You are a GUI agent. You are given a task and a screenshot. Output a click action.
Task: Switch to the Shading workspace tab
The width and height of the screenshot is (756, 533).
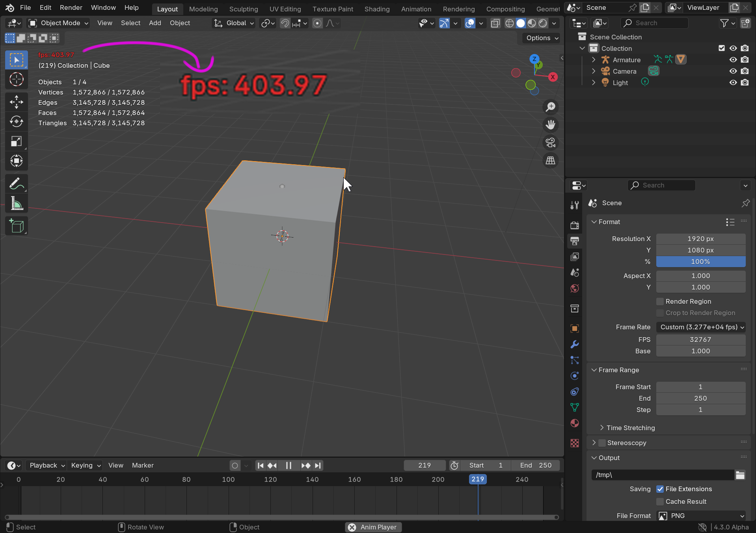coord(377,9)
